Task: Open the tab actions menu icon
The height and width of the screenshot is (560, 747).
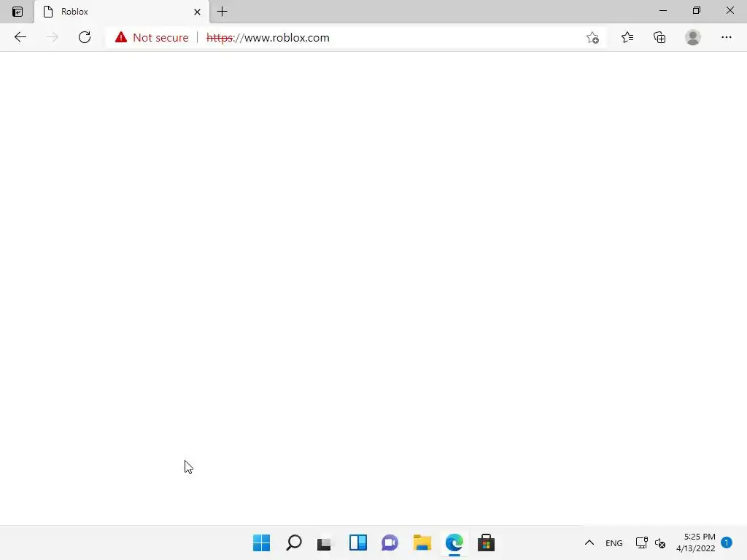Action: (18, 12)
